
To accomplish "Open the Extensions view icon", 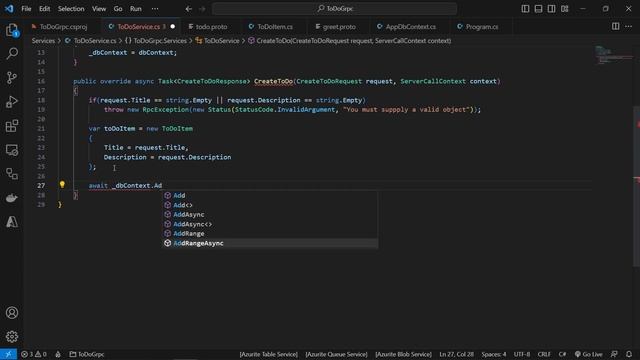I will click(x=12, y=126).
